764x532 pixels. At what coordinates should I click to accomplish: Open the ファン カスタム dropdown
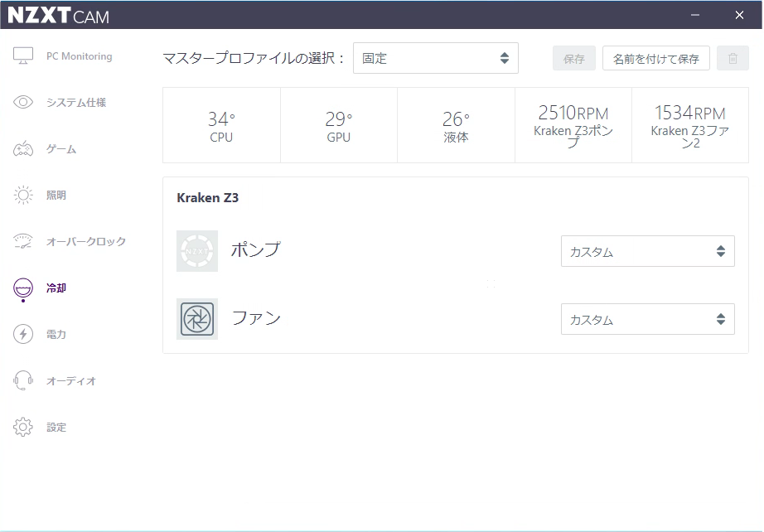coord(647,320)
